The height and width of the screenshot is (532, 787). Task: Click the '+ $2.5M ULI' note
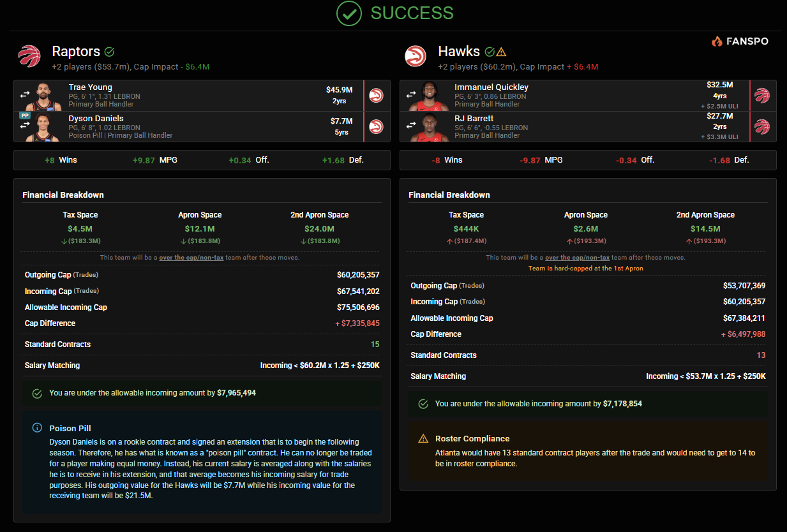[719, 106]
